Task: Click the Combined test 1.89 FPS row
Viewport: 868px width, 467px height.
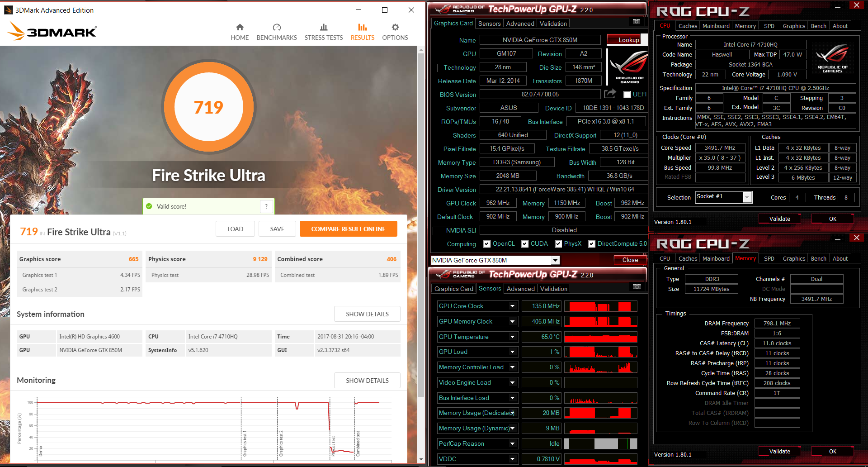Action: [338, 275]
